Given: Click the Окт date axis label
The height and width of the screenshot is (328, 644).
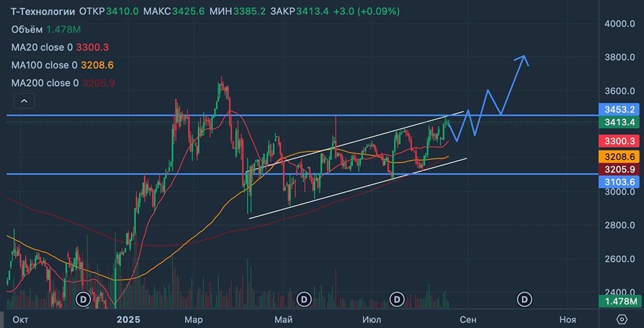Looking at the screenshot, I should pos(20,320).
